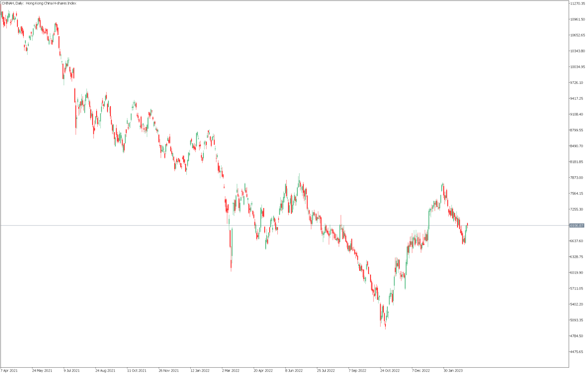Select price label 9417.25
Viewport: 588px width, 374px height.
[x=577, y=99]
